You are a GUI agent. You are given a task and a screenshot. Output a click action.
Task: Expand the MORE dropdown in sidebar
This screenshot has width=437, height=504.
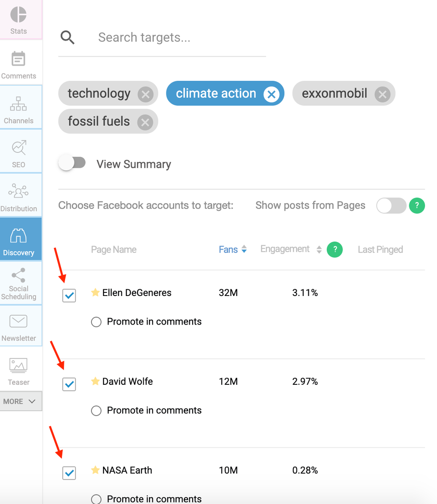[20, 401]
